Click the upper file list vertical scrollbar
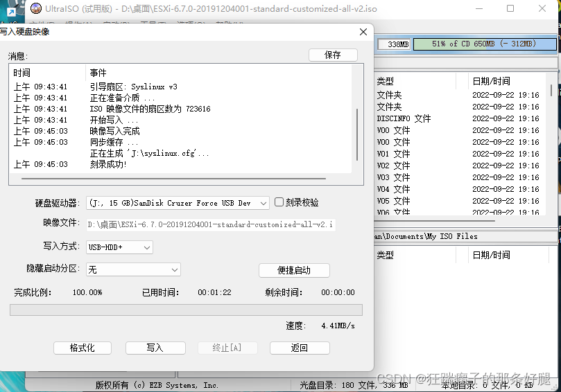Screen dimensions: 561x392 click(551, 90)
